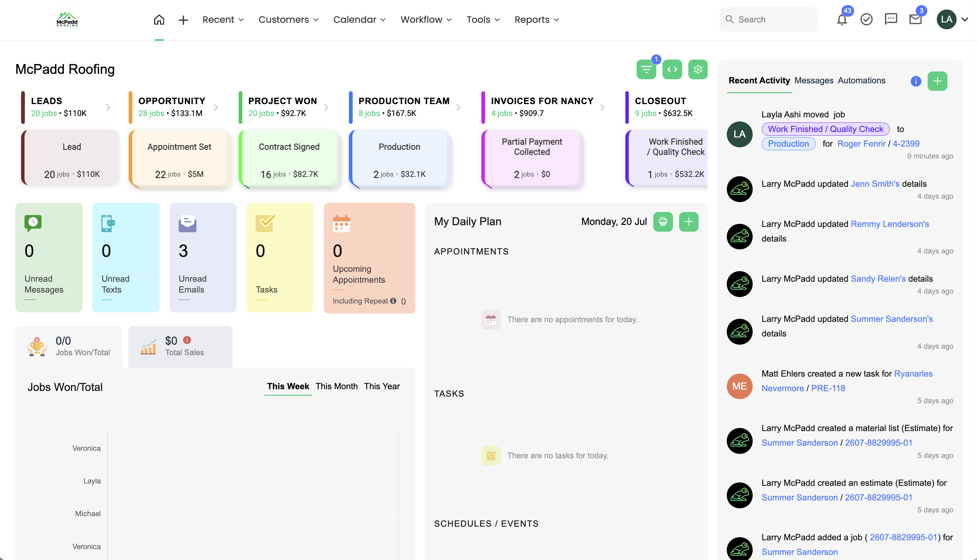This screenshot has width=977, height=560.
Task: Switch to the Automations tab
Action: [861, 80]
